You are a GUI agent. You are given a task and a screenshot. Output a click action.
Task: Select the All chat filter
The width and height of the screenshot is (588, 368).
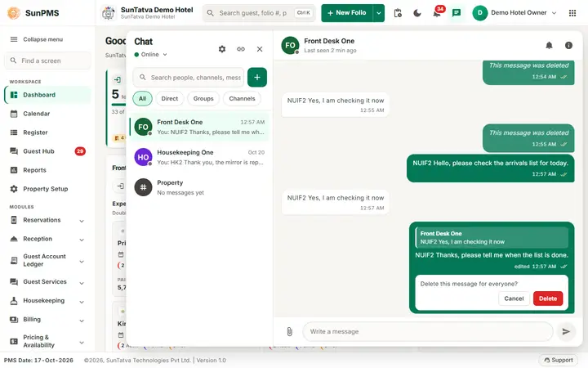point(142,98)
